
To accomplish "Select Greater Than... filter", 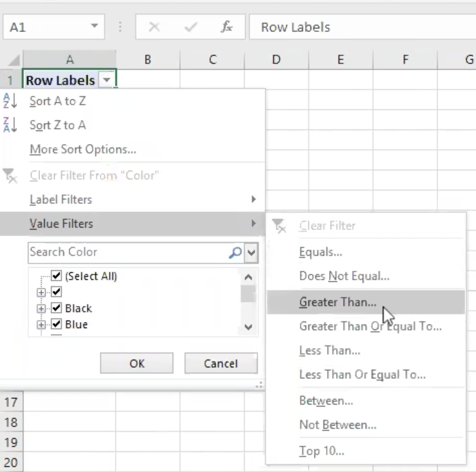I will (x=366, y=302).
